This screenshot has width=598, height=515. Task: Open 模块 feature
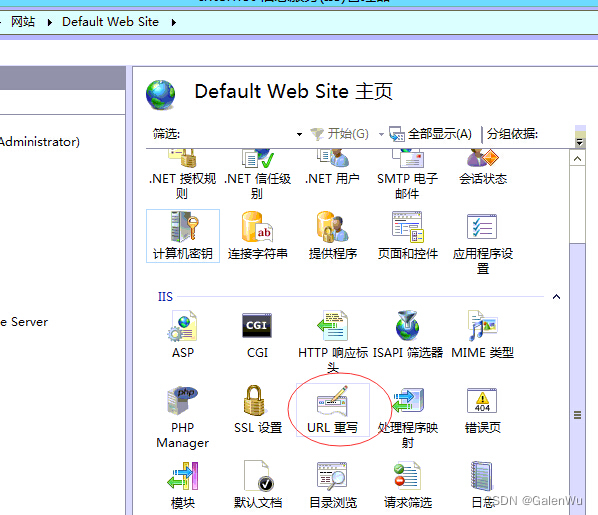point(183,485)
